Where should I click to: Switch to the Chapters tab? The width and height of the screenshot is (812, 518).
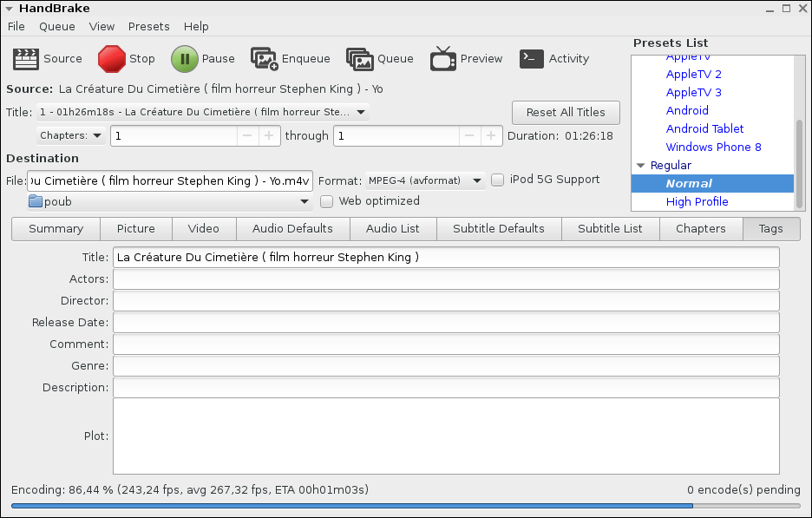(x=701, y=229)
